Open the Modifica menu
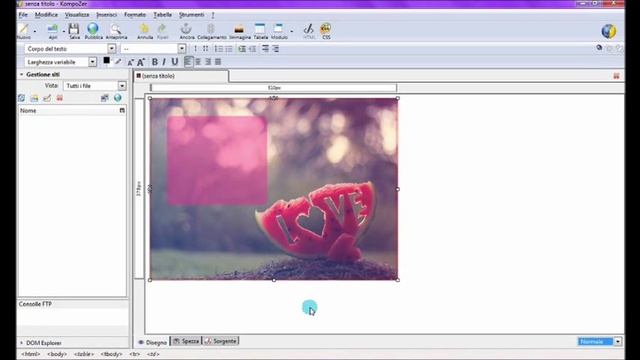 coord(46,15)
